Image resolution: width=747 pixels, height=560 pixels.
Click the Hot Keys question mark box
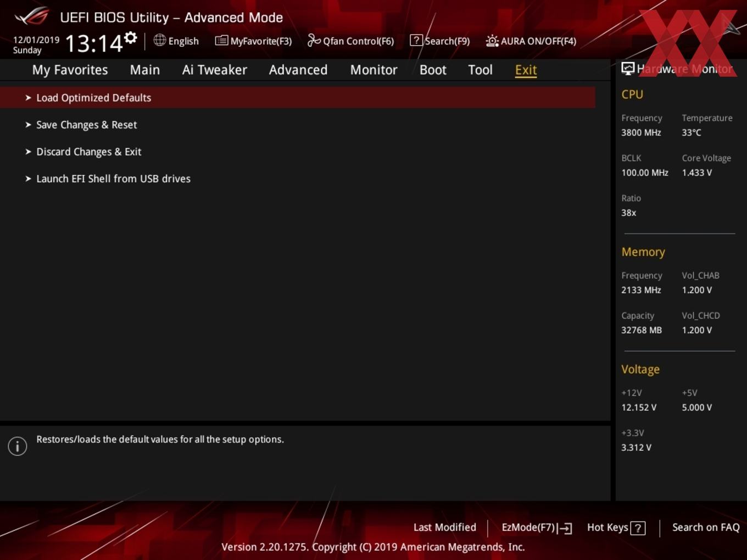coord(638,528)
